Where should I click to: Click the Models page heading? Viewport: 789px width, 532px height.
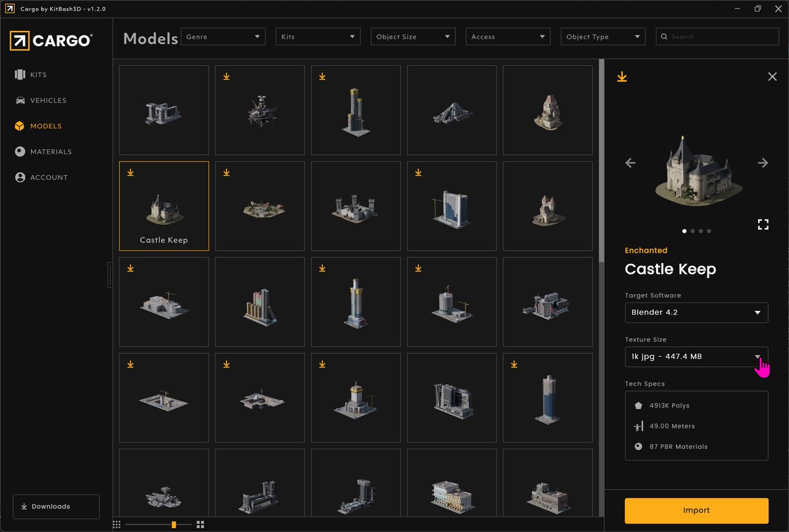(x=151, y=38)
